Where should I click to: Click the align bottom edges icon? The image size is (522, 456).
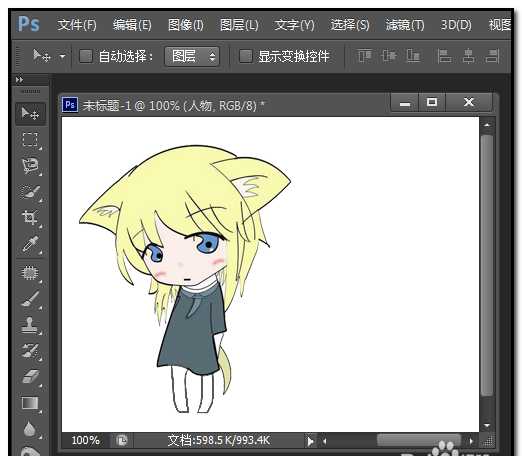[413, 56]
